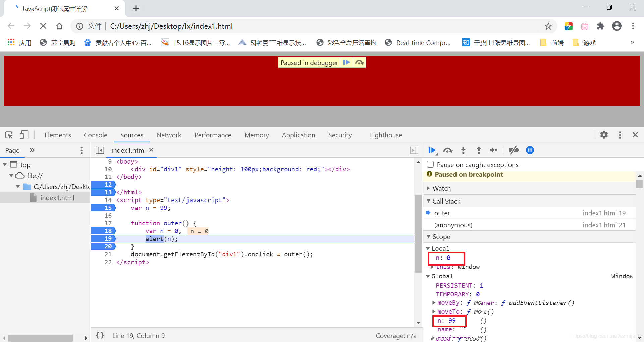Viewport: 644px width, 342px height.
Task: Open navigator pane more options menu
Action: coord(82,150)
